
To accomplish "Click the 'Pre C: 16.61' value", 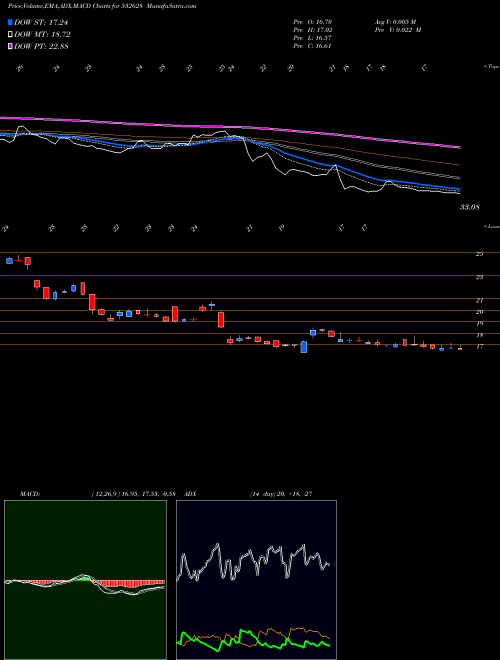I will pos(314,46).
